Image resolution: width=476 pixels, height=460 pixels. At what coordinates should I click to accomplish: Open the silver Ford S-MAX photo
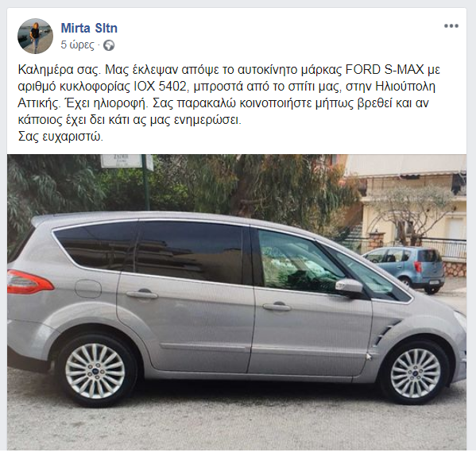237,302
